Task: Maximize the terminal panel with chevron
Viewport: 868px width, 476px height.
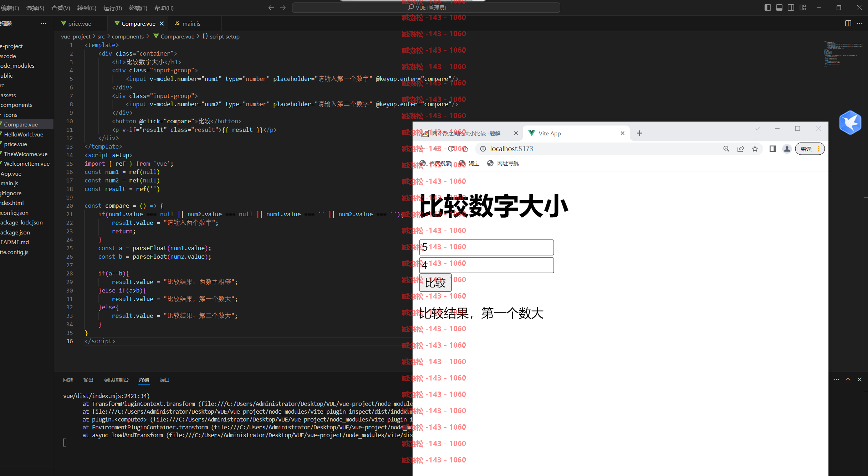Action: 848,379
